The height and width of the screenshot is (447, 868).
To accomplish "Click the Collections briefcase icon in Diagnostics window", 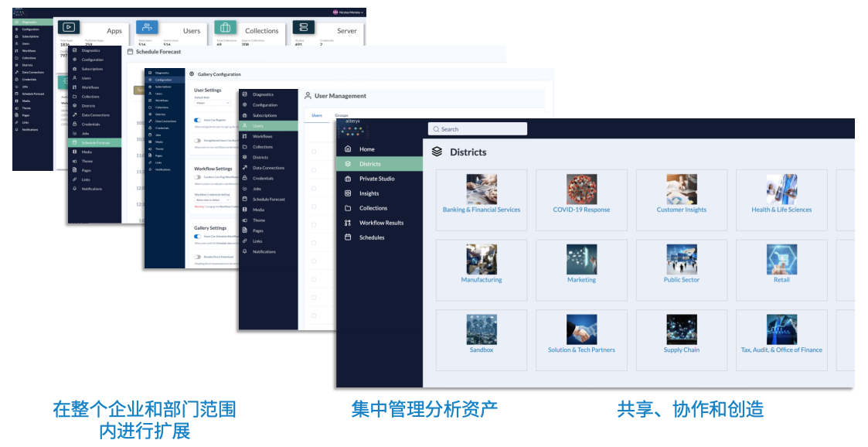I will [x=225, y=27].
